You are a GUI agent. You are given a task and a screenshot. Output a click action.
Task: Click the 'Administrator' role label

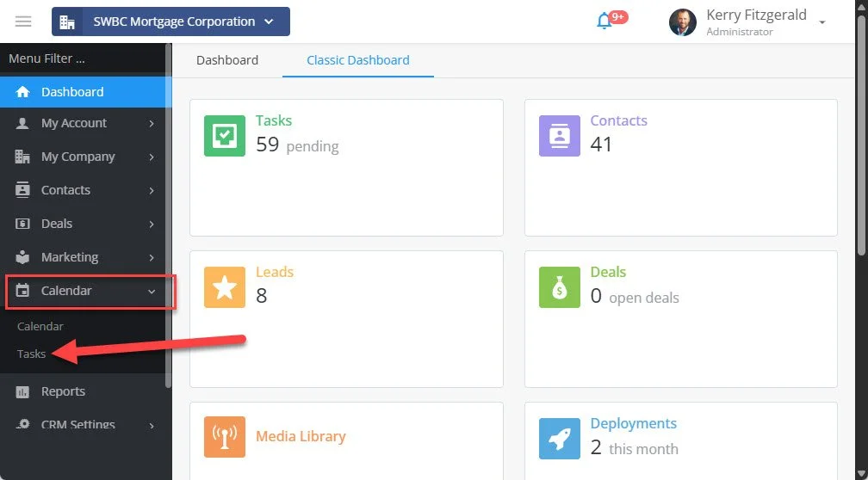pyautogui.click(x=740, y=32)
